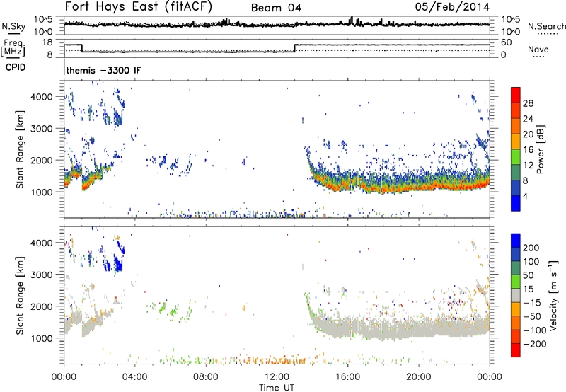Click the 'Slant Range [km]' label of the velocity panel

click(x=20, y=295)
